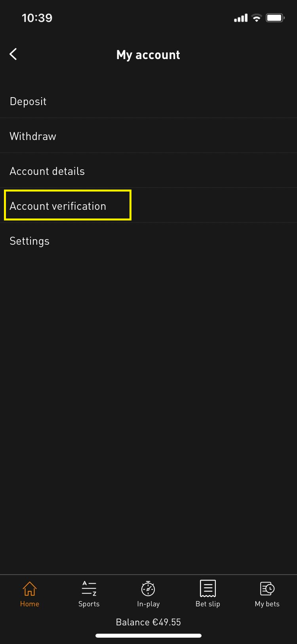Screen dimensions: 297x644
Task: Open the My bets clock icon
Action: (x=267, y=588)
